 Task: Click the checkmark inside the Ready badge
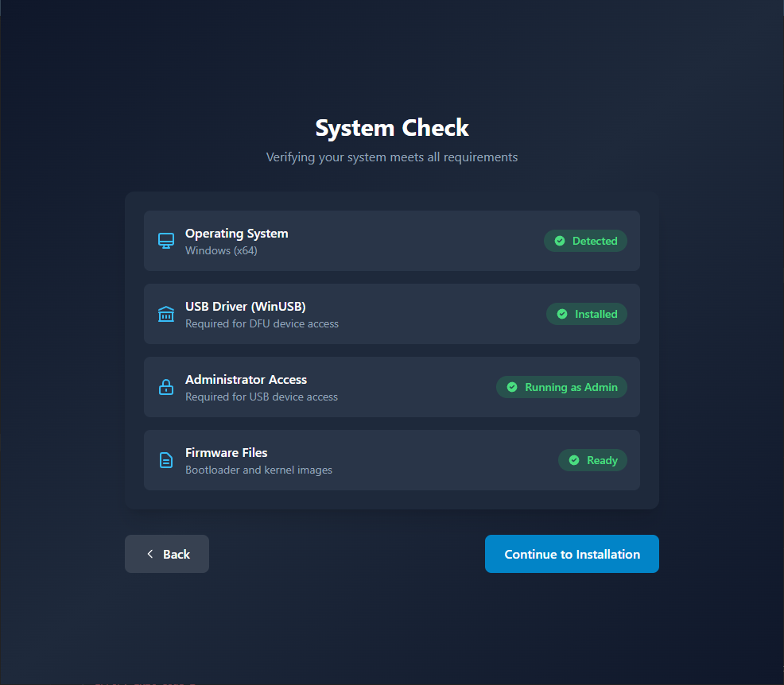tap(572, 460)
